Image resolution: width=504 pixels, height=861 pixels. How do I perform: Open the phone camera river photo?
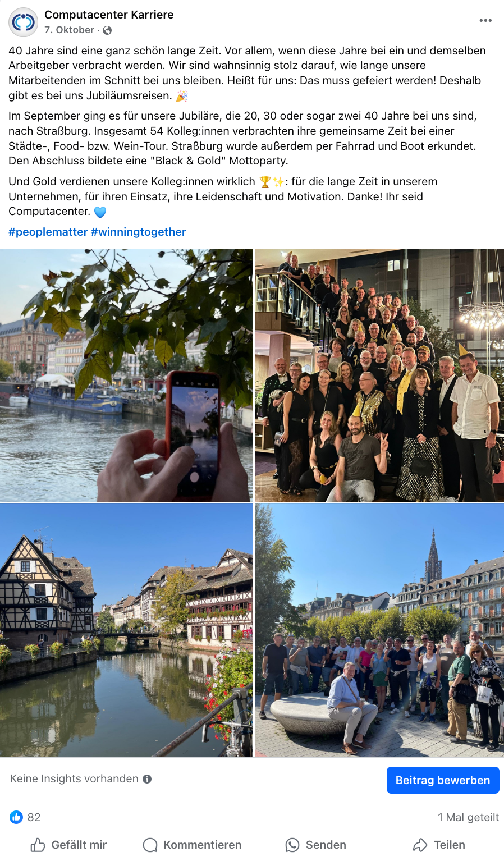point(126,375)
